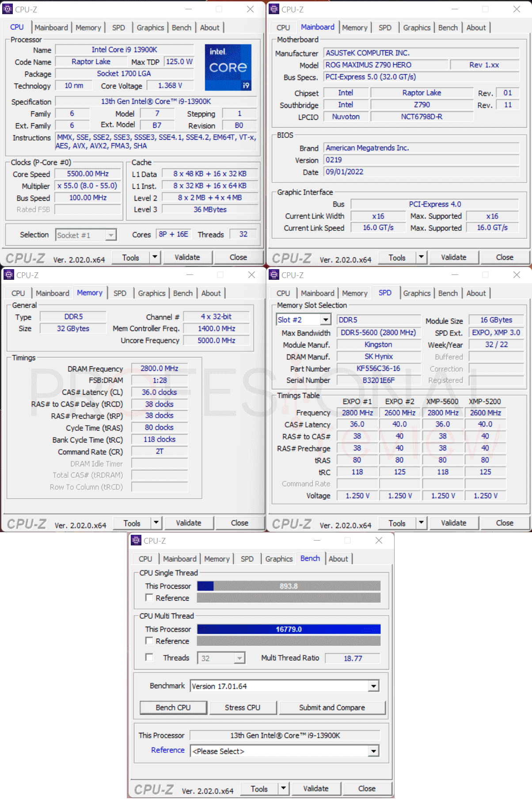532x800 pixels.
Task: Switch to Mainboard tab in CPU window
Action: tap(51, 27)
